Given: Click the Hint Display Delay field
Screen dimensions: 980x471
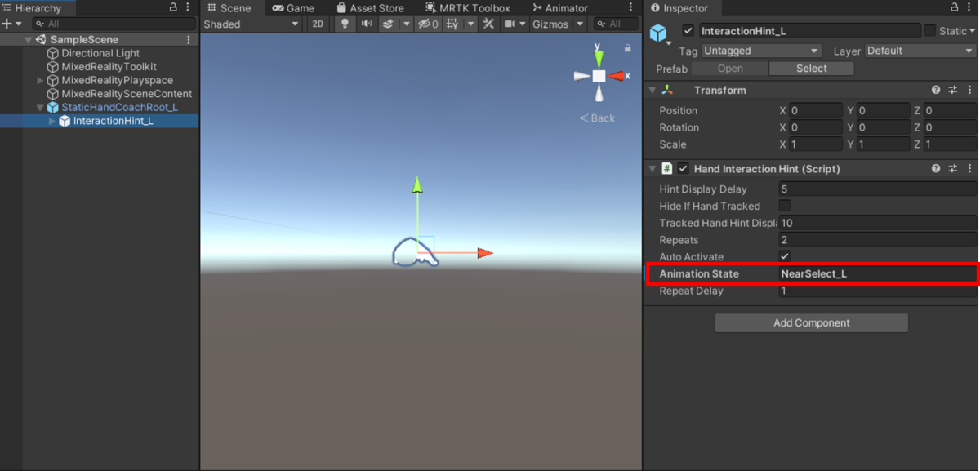Looking at the screenshot, I should coord(878,189).
